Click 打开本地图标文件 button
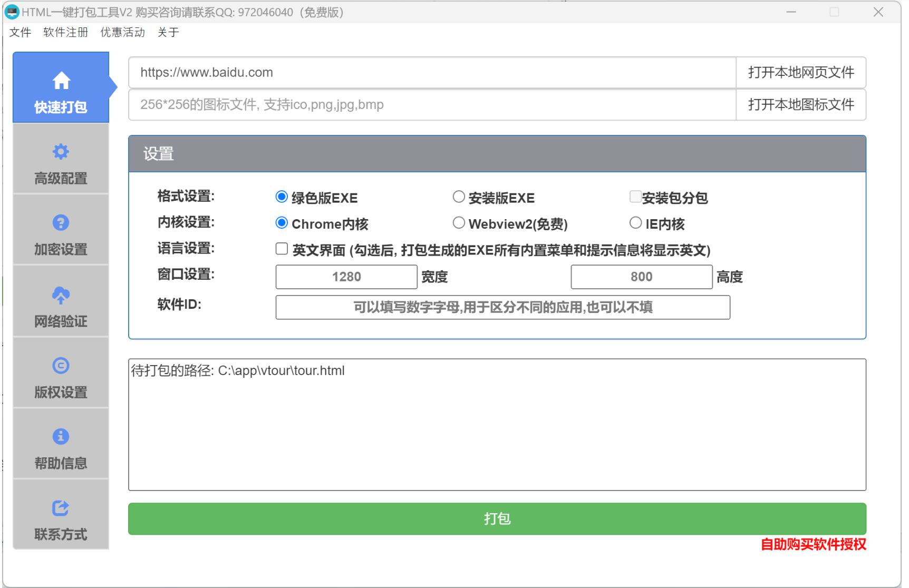This screenshot has height=588, width=909. tap(800, 104)
